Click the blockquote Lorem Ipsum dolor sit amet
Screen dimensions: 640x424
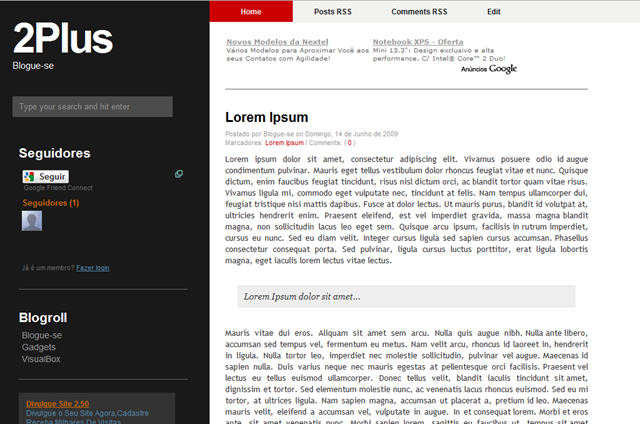pos(407,296)
